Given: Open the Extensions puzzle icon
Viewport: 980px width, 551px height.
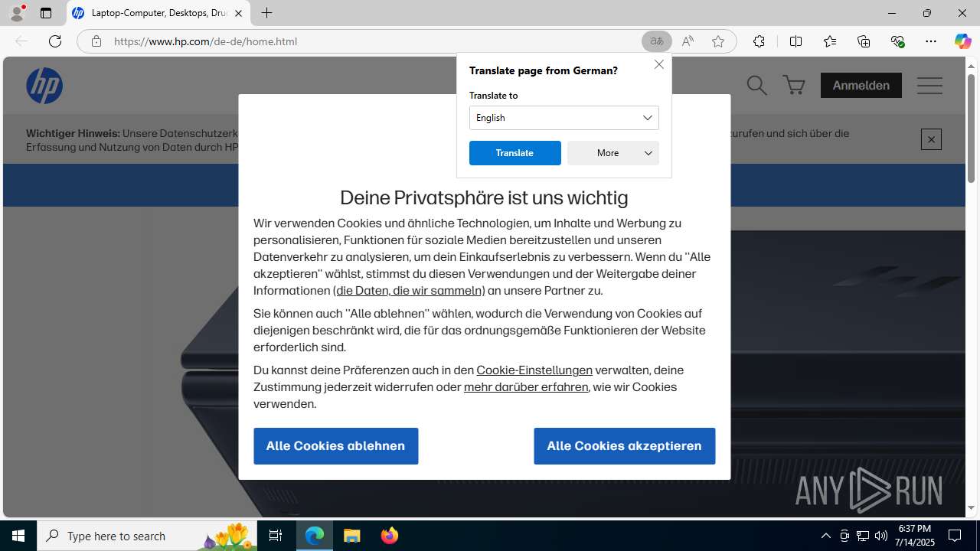Looking at the screenshot, I should point(759,41).
